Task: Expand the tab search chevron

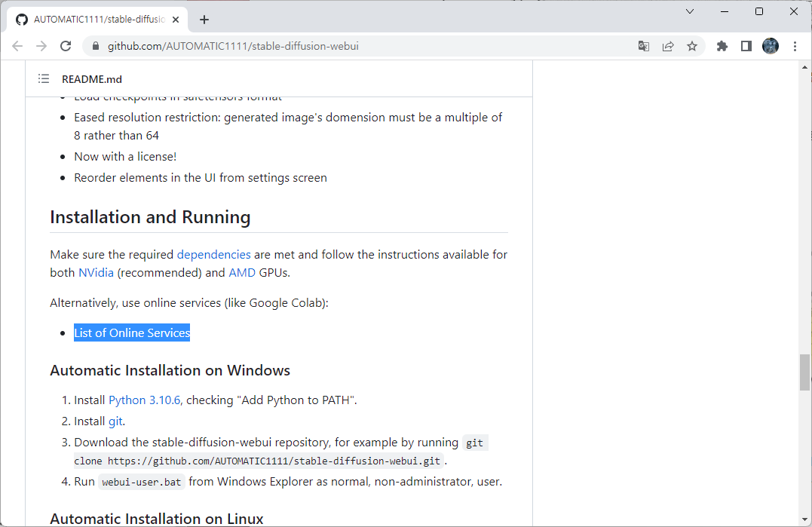Action: coord(690,11)
